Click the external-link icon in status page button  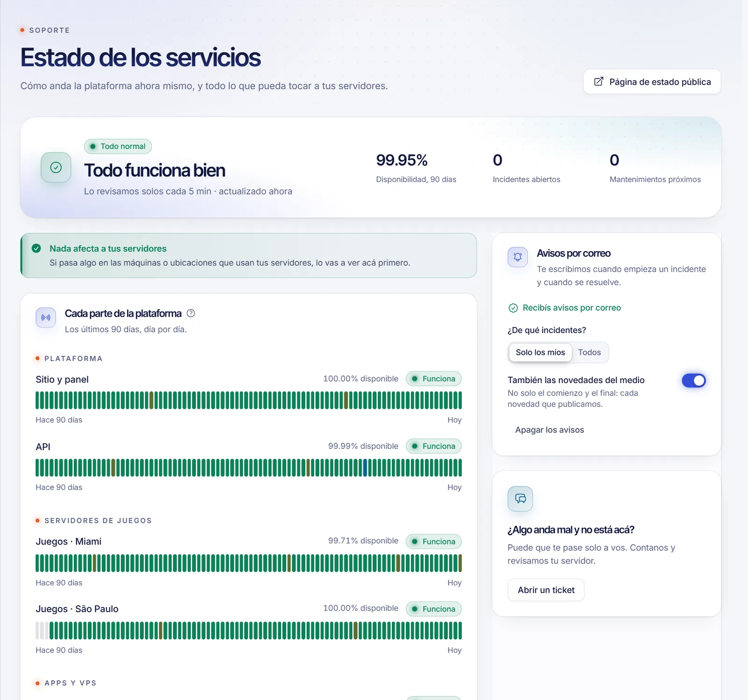tap(598, 82)
